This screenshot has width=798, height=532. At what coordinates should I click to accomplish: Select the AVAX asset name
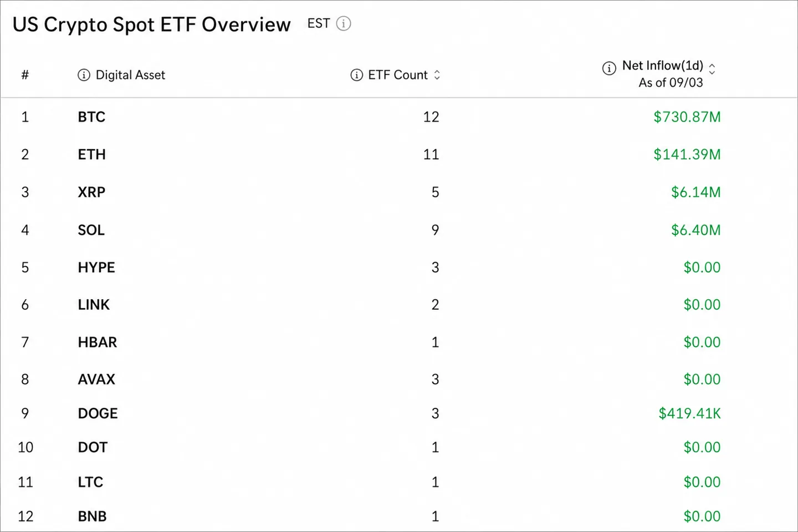[x=96, y=380]
